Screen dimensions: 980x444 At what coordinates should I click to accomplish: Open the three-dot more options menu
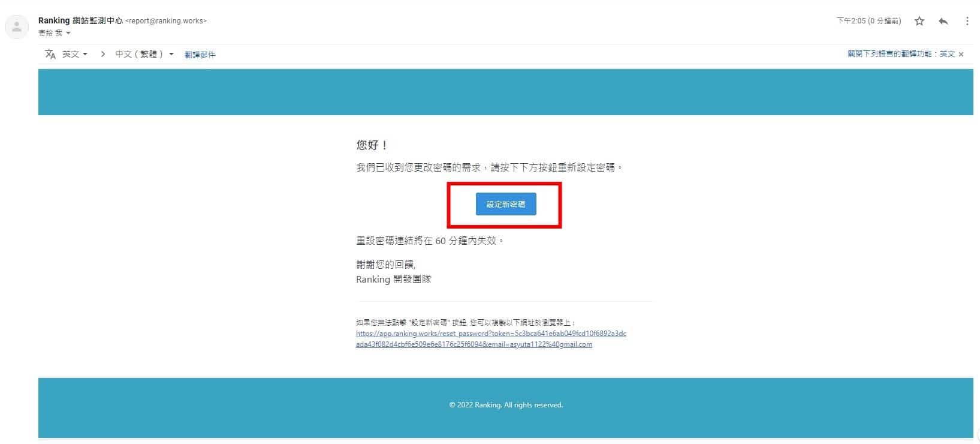967,21
